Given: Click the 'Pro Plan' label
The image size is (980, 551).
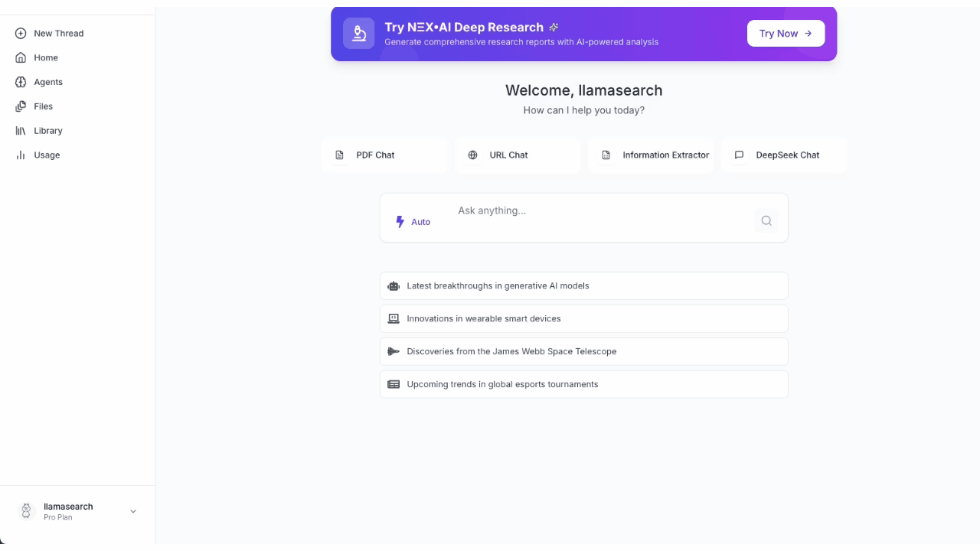Looking at the screenshot, I should [58, 517].
